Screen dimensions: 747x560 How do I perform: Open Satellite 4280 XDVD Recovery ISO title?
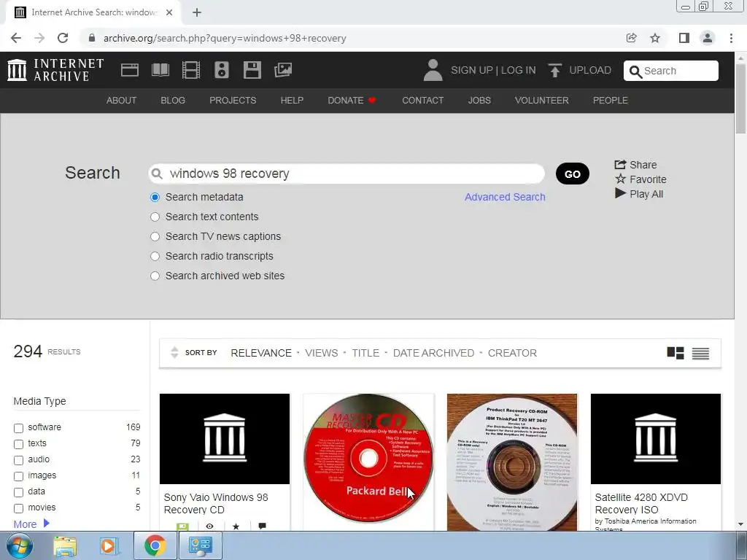(641, 503)
